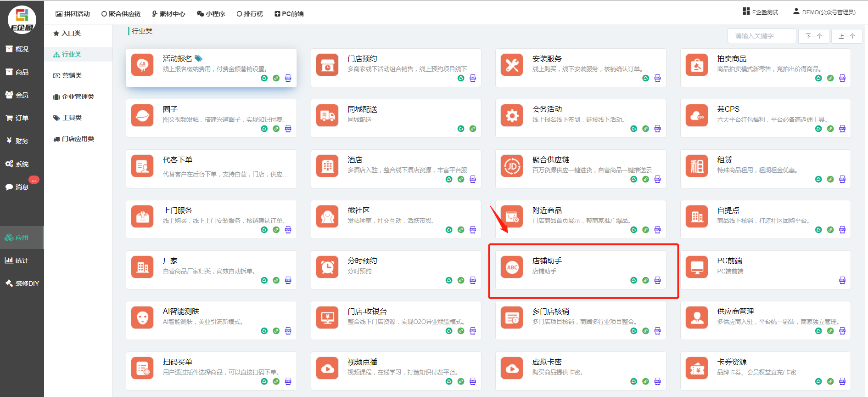Click the 下一个 button
The width and height of the screenshot is (868, 397).
pos(813,36)
